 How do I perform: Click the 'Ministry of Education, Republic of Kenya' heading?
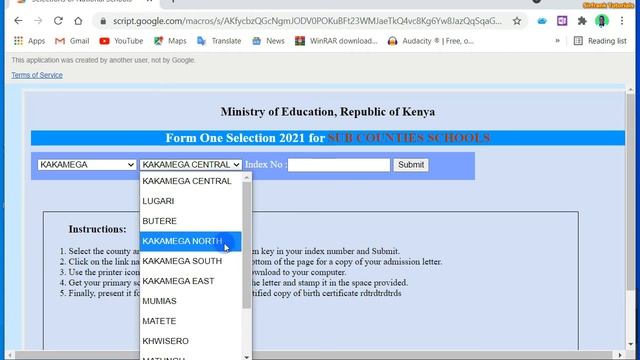328,112
